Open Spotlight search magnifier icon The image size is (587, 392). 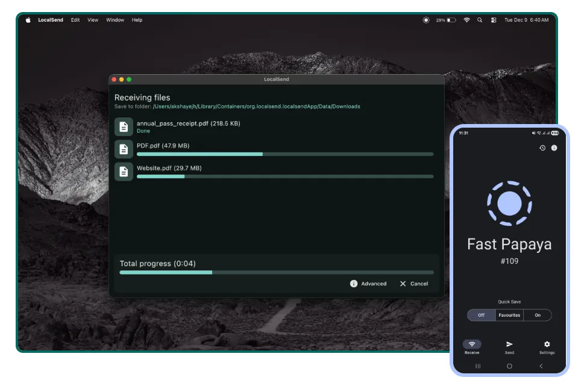coord(480,20)
